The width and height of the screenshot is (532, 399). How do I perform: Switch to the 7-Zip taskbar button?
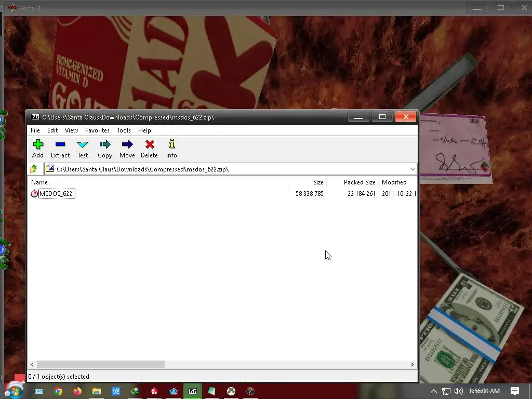tap(193, 392)
